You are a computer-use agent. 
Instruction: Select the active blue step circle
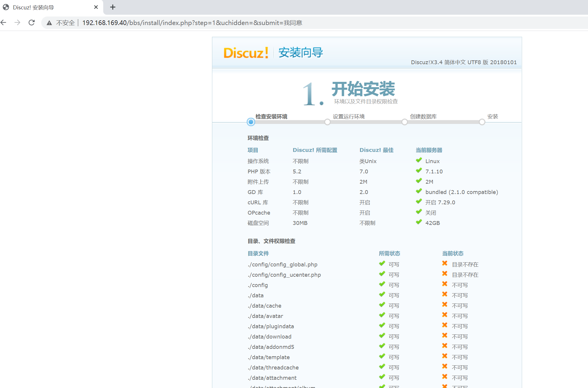pyautogui.click(x=251, y=122)
